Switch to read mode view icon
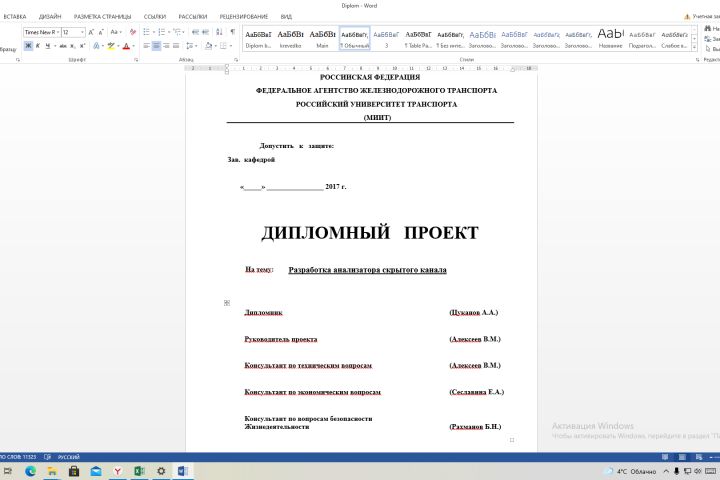Image resolution: width=720 pixels, height=480 pixels. (665, 457)
